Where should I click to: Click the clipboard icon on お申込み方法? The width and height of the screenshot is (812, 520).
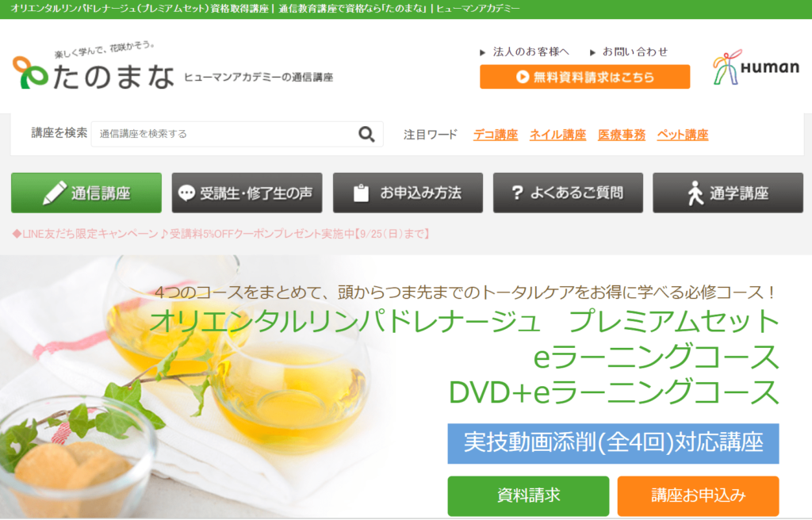361,193
